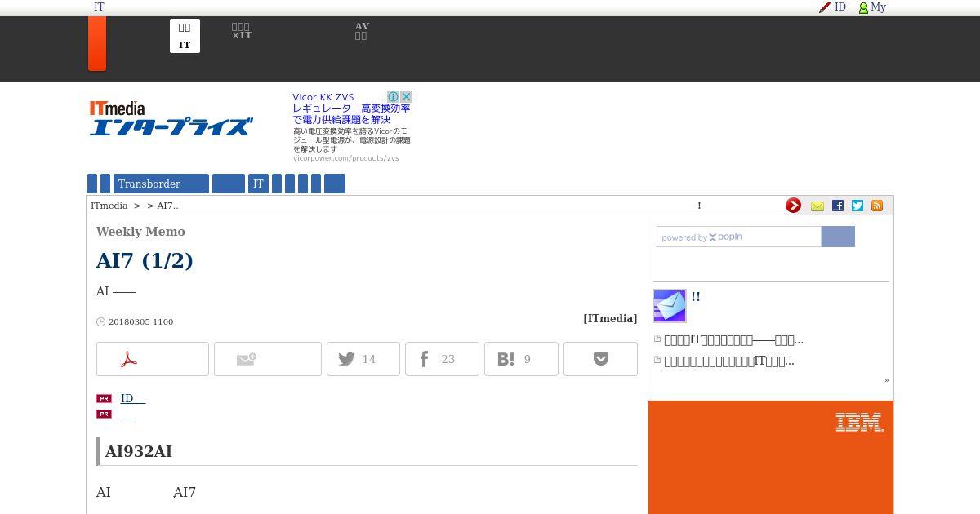The height and width of the screenshot is (514, 980).
Task: Open Vicor KK ZVS ad headline
Action: (x=351, y=108)
